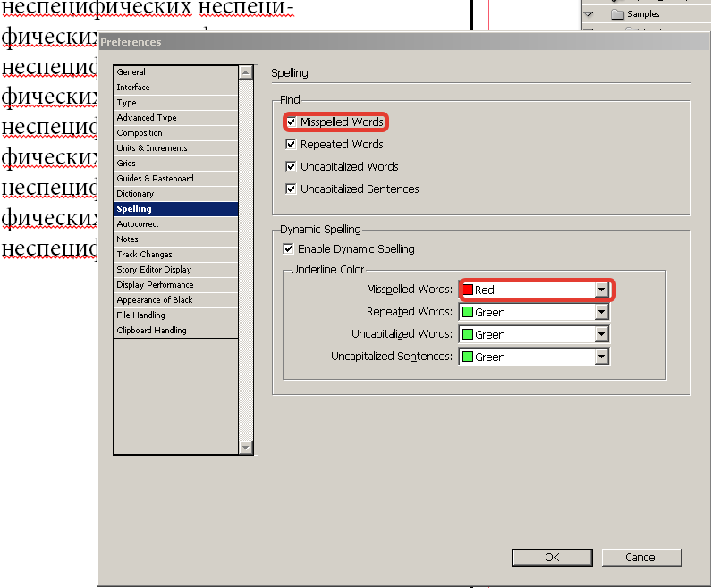Image resolution: width=711 pixels, height=588 pixels.
Task: Click the red Misspelled Words color swatch
Action: (468, 290)
